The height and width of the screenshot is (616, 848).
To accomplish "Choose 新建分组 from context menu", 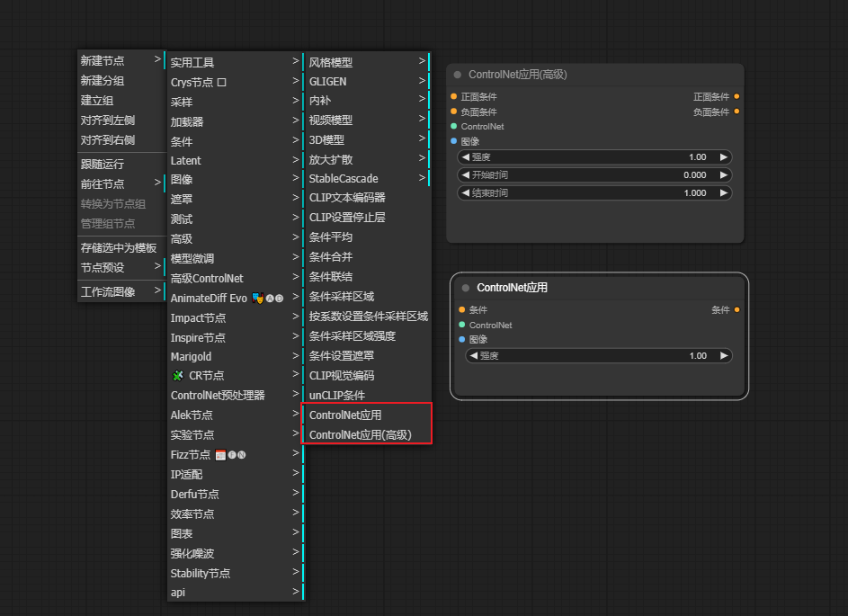I will pyautogui.click(x=121, y=81).
